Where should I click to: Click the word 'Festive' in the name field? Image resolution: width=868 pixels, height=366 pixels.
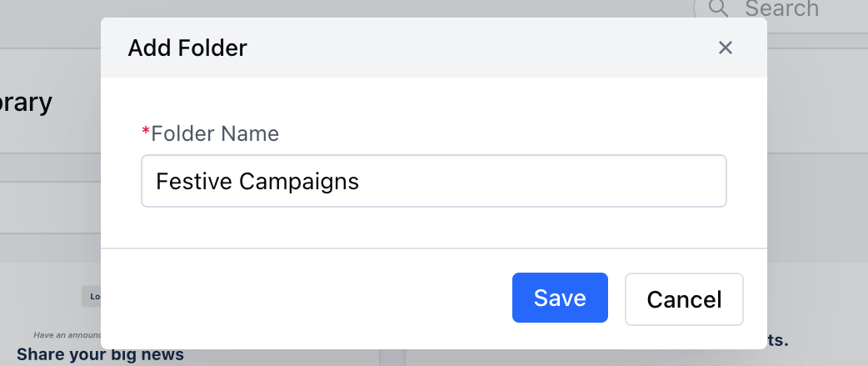click(194, 181)
